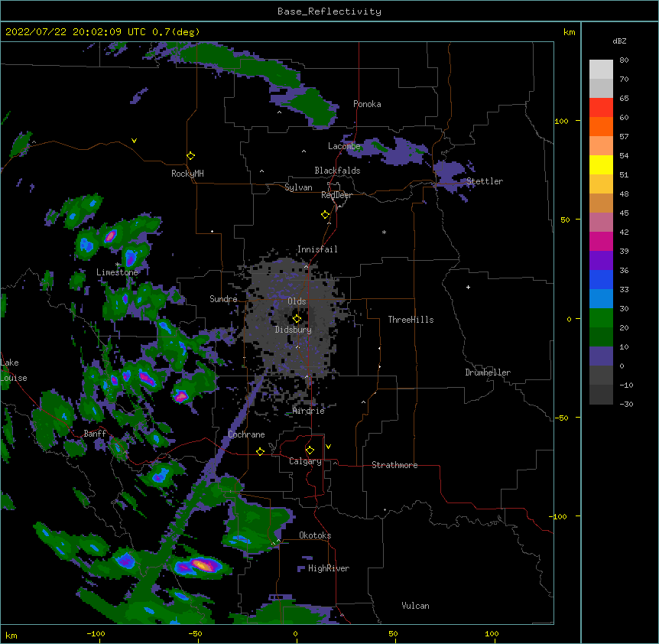Viewport: 659px width, 644px height.
Task: Click the green 30 dBZ legend swatch
Action: [601, 318]
